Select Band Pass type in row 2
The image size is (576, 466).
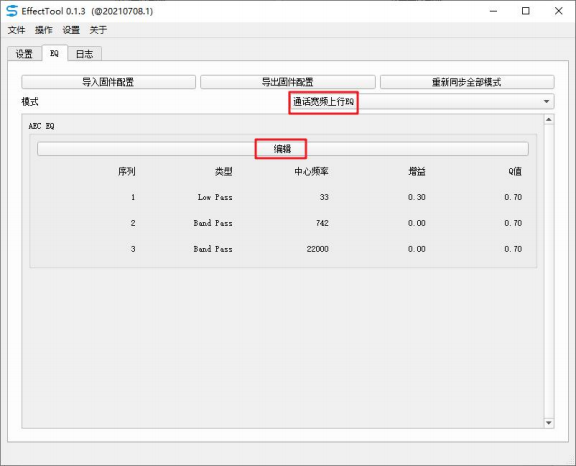pyautogui.click(x=213, y=223)
